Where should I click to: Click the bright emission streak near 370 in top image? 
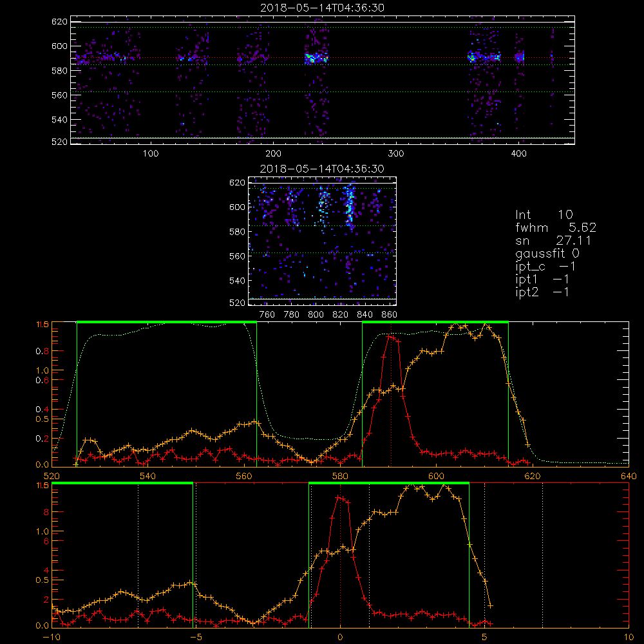click(x=484, y=57)
